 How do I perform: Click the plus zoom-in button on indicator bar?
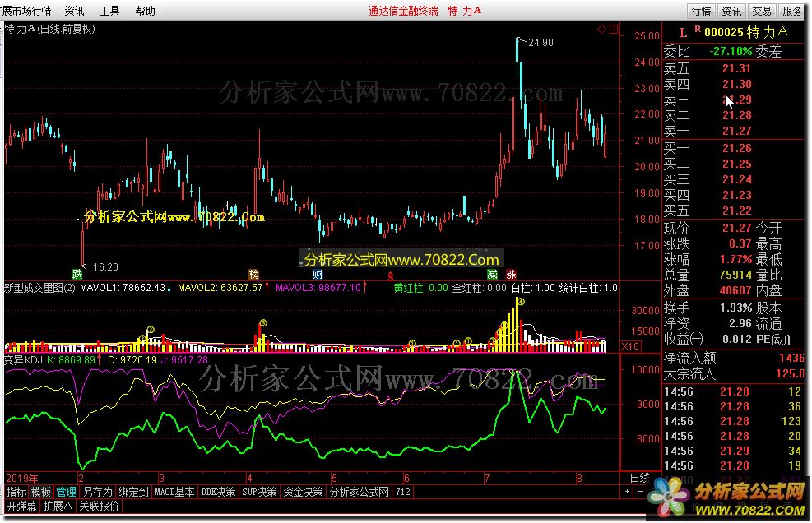(x=627, y=492)
